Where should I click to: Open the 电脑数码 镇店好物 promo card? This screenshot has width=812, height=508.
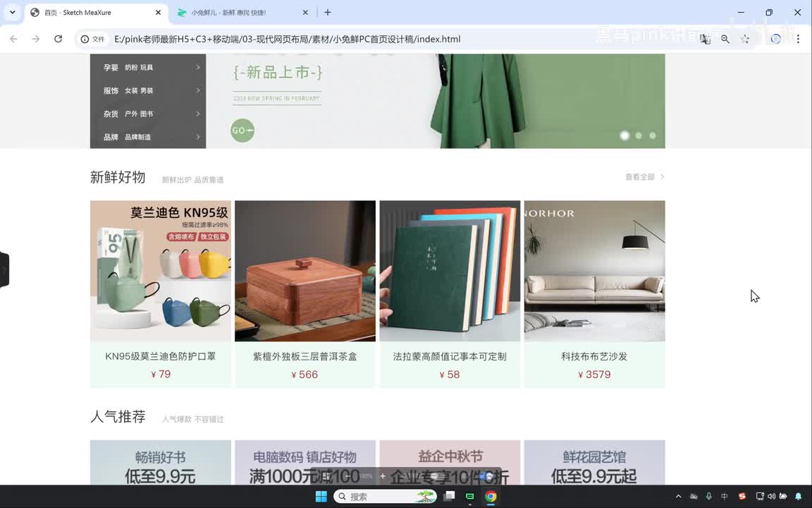click(305, 462)
